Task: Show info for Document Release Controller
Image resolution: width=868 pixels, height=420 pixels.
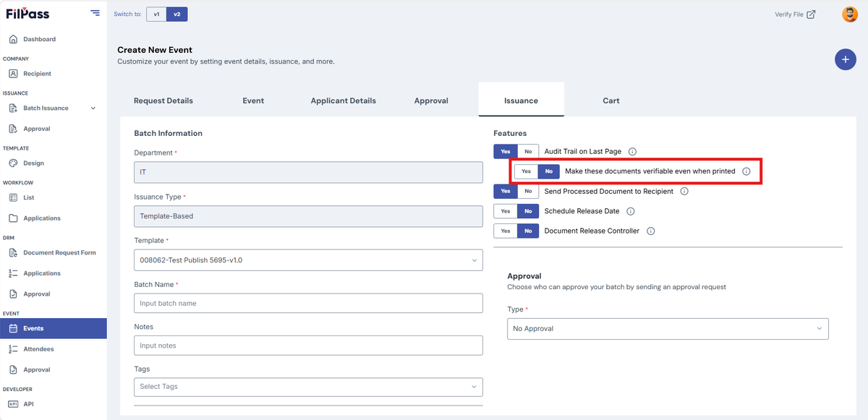Action: click(650, 231)
